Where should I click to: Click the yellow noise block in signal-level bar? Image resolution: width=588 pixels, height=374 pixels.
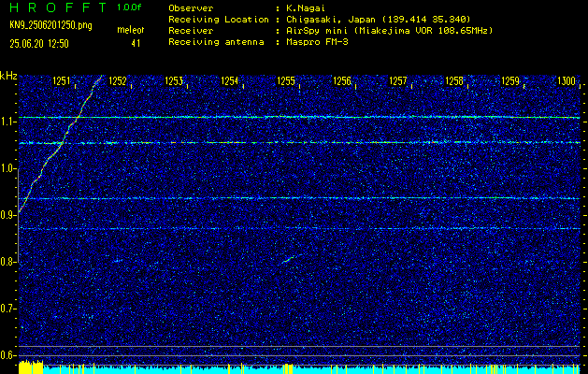pyautogui.click(x=31, y=367)
